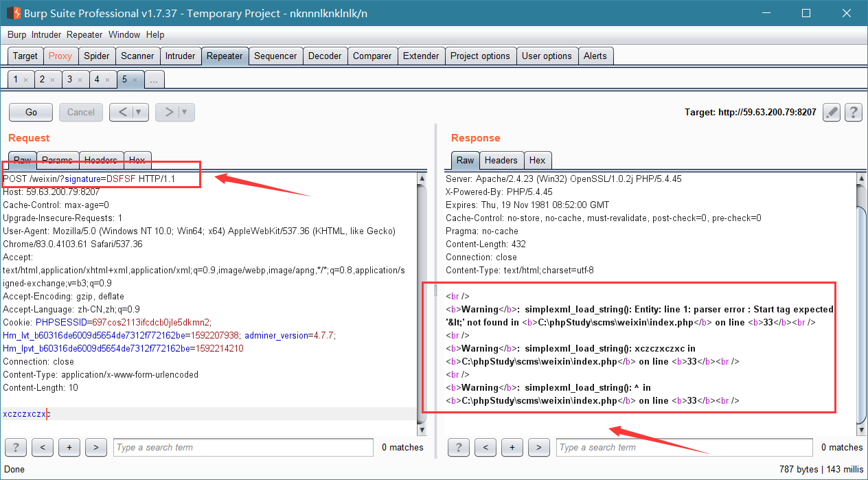This screenshot has width=868, height=480.
Task: Focus the response search term field
Action: pos(684,447)
